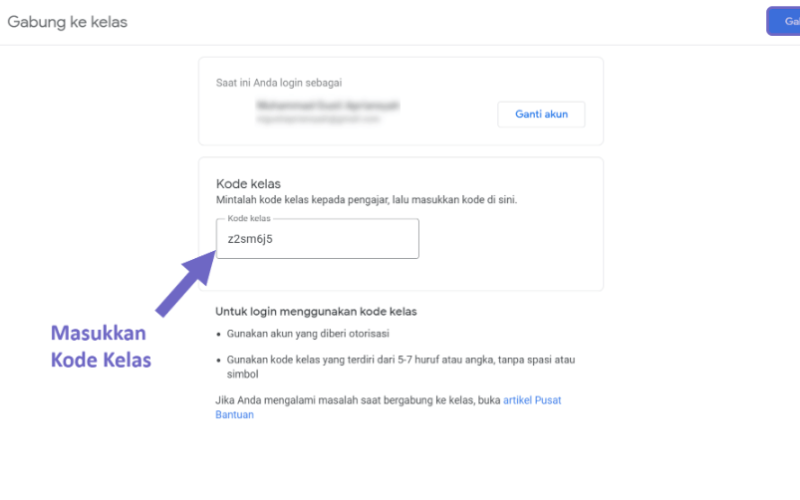Click the Untuk login menggunakan kode kelas heading
This screenshot has height=500, width=800.
click(x=316, y=312)
